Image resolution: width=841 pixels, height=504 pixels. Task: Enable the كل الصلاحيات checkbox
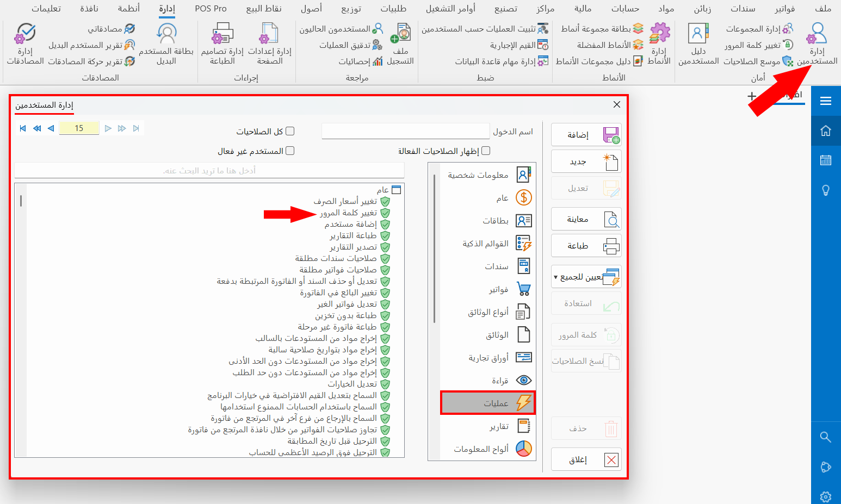point(290,131)
